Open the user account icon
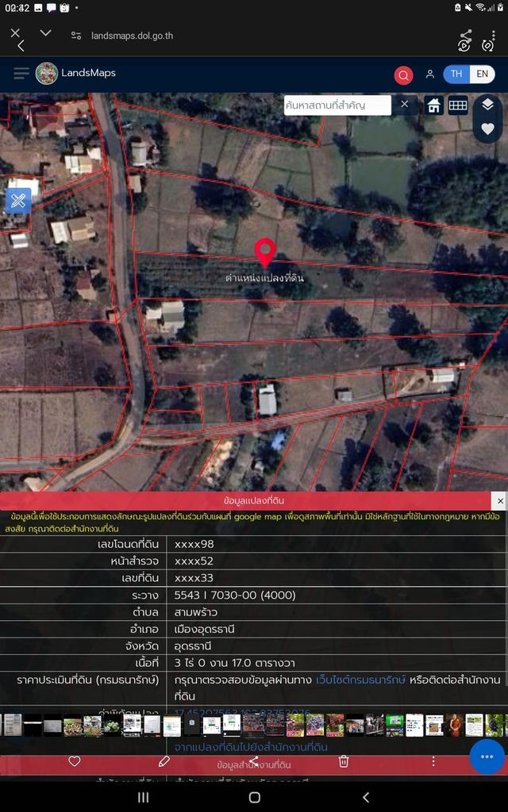 [429, 74]
